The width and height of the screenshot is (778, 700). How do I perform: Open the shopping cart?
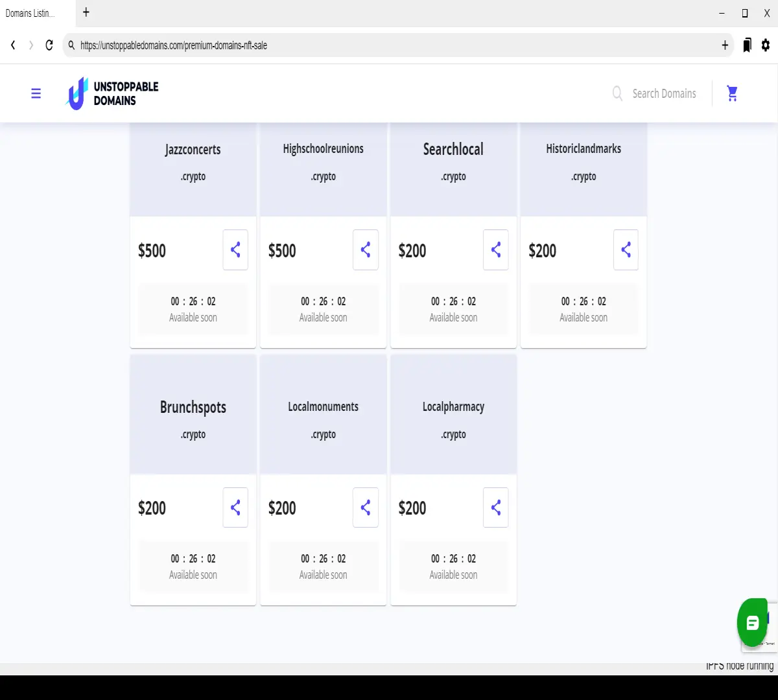coord(733,93)
